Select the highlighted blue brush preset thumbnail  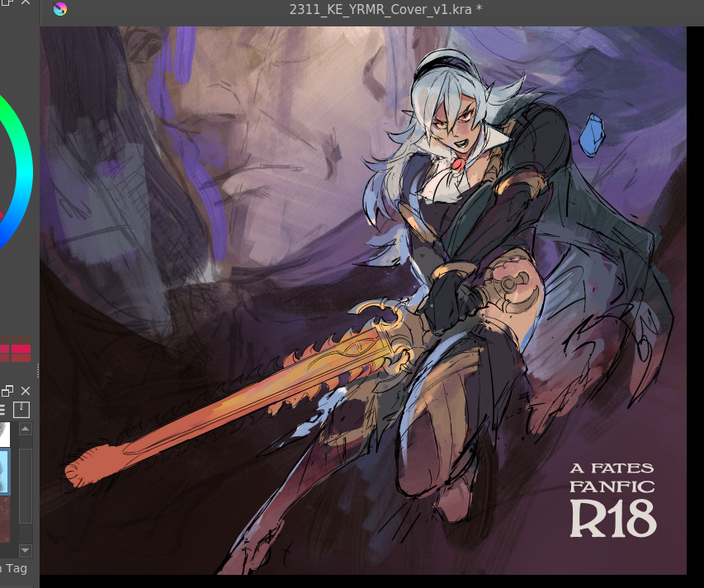click(x=6, y=470)
